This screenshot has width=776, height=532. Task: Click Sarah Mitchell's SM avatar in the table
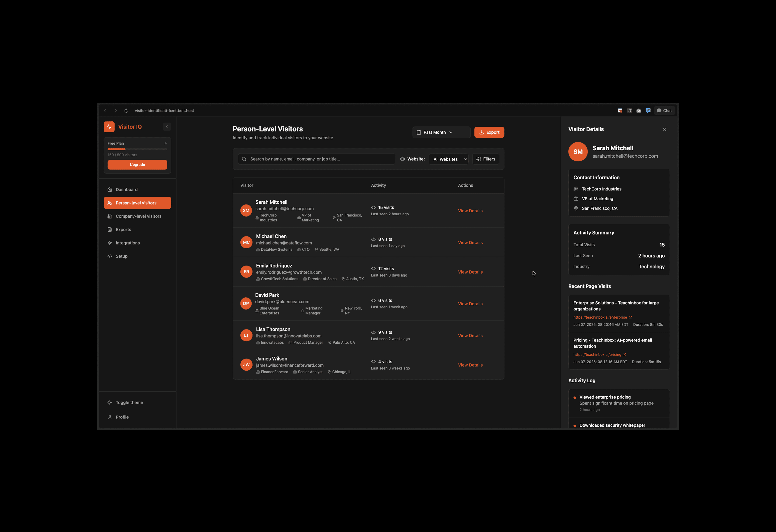(246, 211)
